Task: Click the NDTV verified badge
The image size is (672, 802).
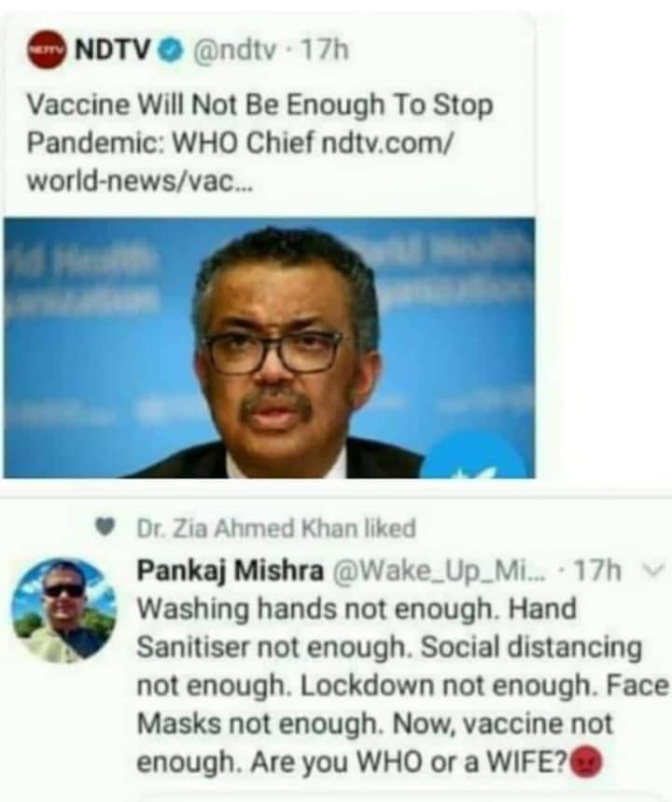Action: click(x=172, y=50)
